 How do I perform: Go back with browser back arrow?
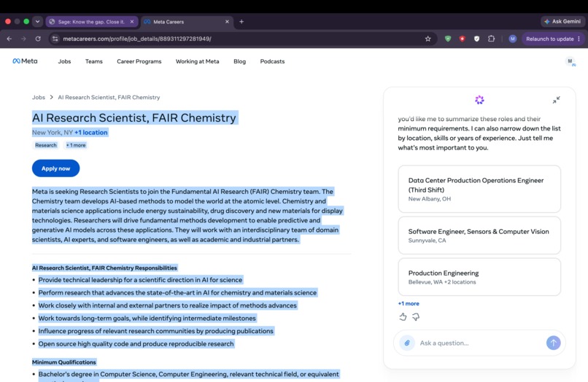[x=9, y=39]
